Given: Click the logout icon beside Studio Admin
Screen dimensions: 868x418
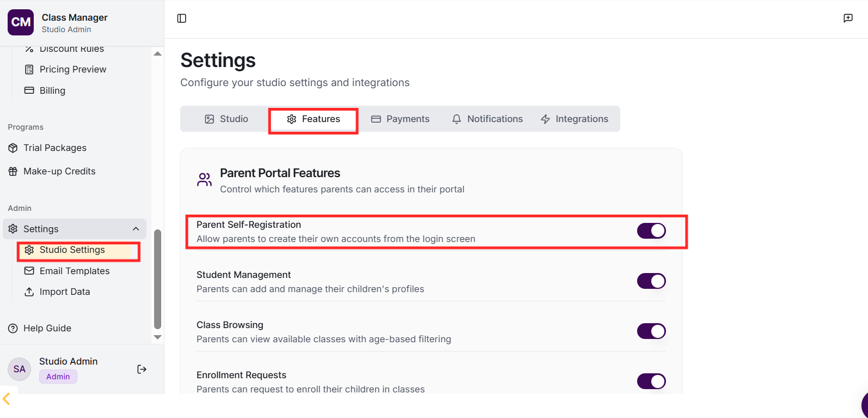Looking at the screenshot, I should point(142,369).
